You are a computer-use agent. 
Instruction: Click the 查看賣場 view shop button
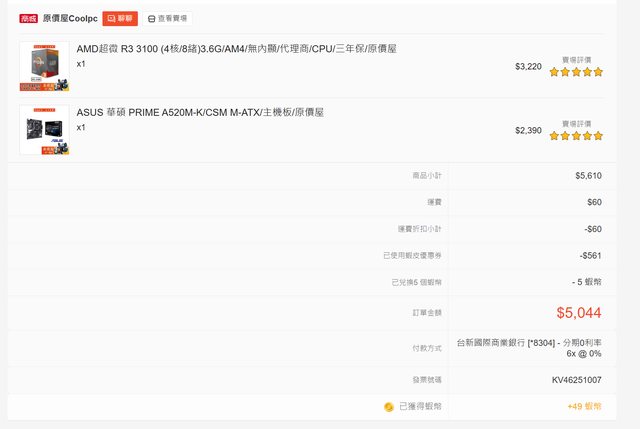pyautogui.click(x=166, y=19)
